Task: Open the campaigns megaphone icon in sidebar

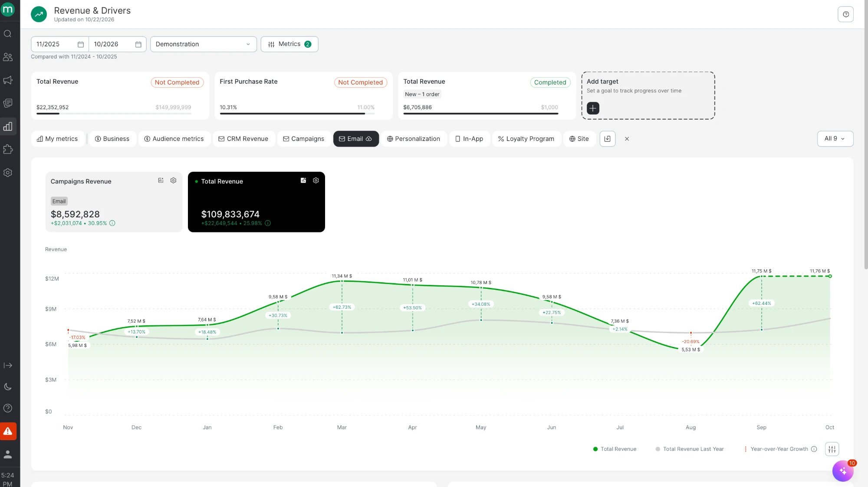Action: pos(8,80)
